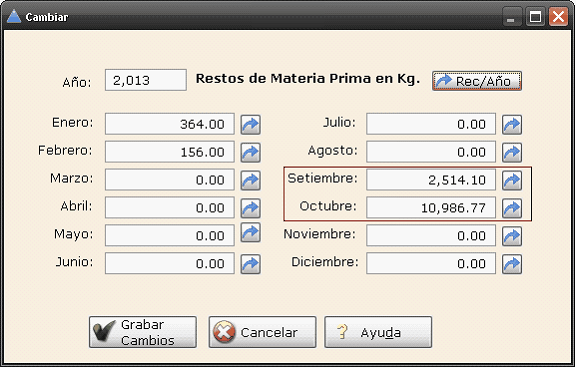
Task: Minimize the Cambiar window
Action: pyautogui.click(x=511, y=17)
